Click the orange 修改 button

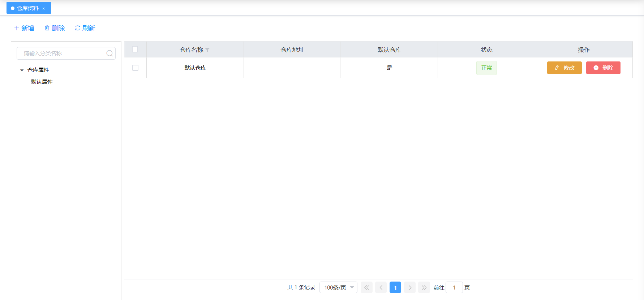[564, 68]
